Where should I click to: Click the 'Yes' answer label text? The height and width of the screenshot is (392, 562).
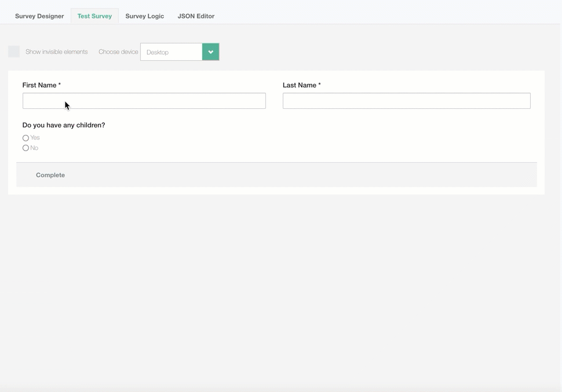(35, 138)
